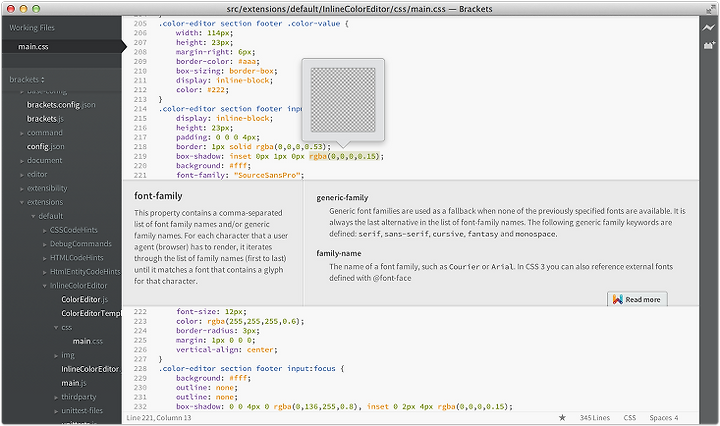The width and height of the screenshot is (720, 426).
Task: Click the Working Files header
Action: click(32, 28)
